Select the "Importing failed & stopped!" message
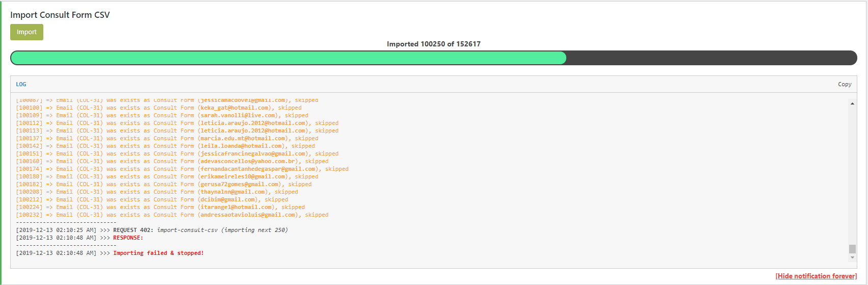 pyautogui.click(x=158, y=253)
